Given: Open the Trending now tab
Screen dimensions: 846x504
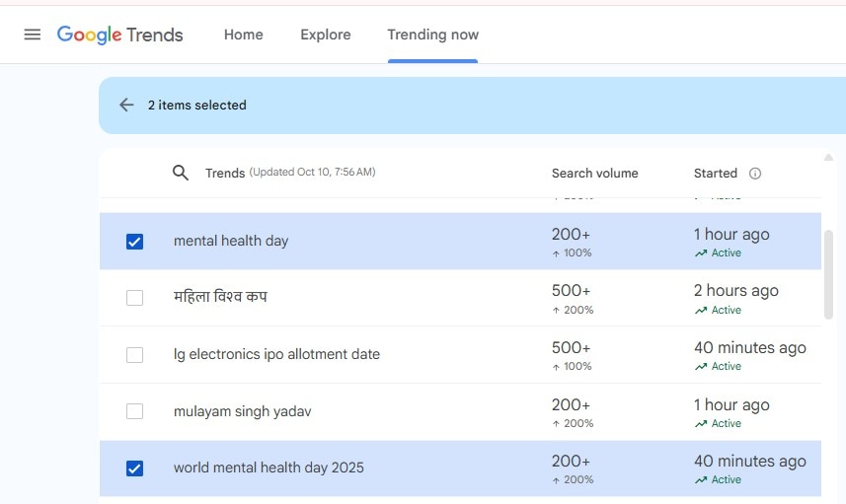Looking at the screenshot, I should (432, 35).
